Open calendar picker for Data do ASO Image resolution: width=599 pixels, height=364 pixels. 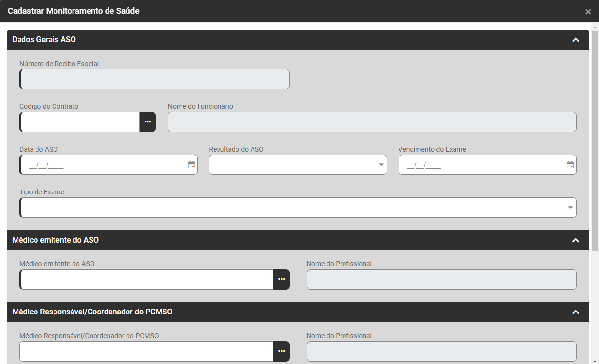tap(191, 165)
